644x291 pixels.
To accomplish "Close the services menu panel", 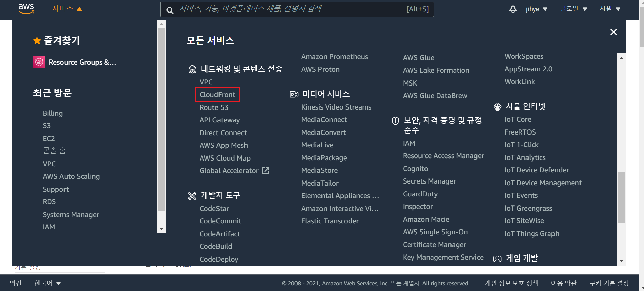I will tap(614, 32).
